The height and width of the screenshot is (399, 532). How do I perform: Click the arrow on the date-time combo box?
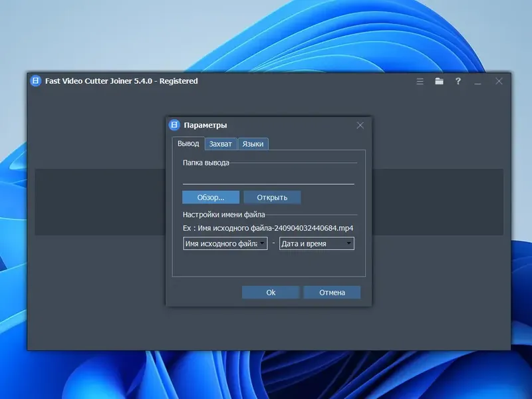(x=349, y=243)
